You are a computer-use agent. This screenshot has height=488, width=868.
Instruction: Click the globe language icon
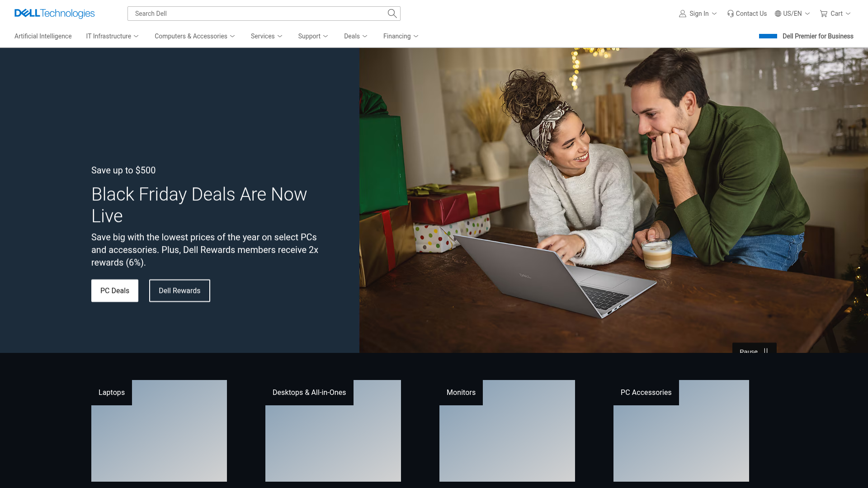tap(778, 14)
